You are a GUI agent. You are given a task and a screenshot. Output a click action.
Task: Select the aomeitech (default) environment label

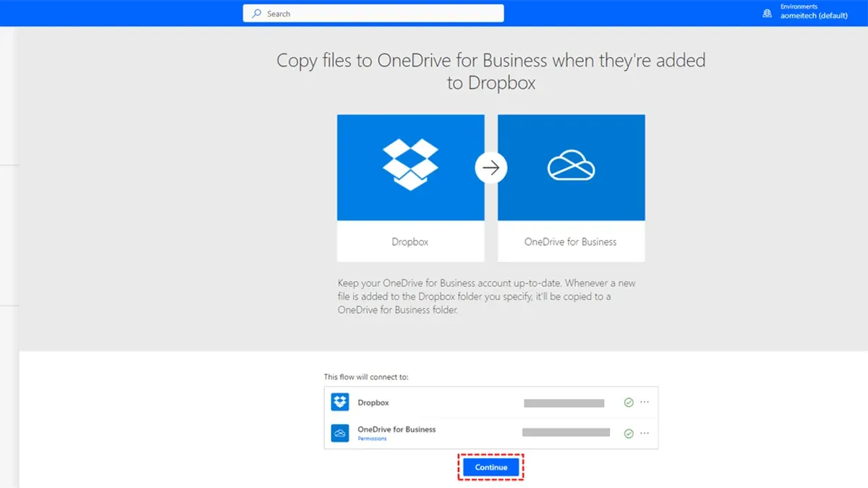point(814,16)
